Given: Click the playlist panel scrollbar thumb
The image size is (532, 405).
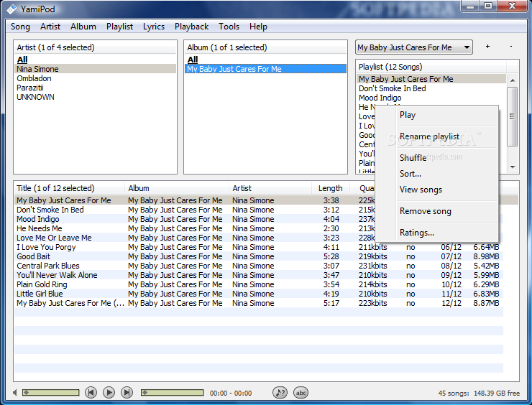Looking at the screenshot, I should (513, 116).
